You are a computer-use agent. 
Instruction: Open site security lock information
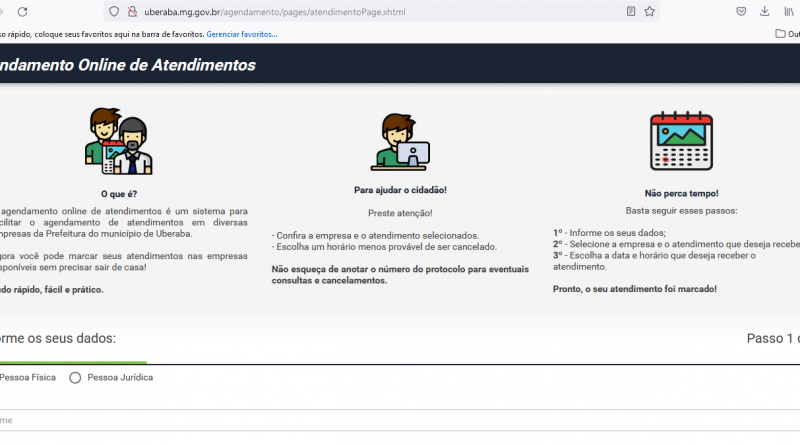(x=131, y=12)
